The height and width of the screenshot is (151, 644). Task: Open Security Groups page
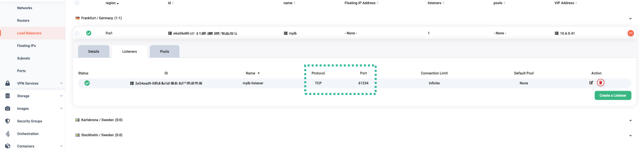click(30, 121)
